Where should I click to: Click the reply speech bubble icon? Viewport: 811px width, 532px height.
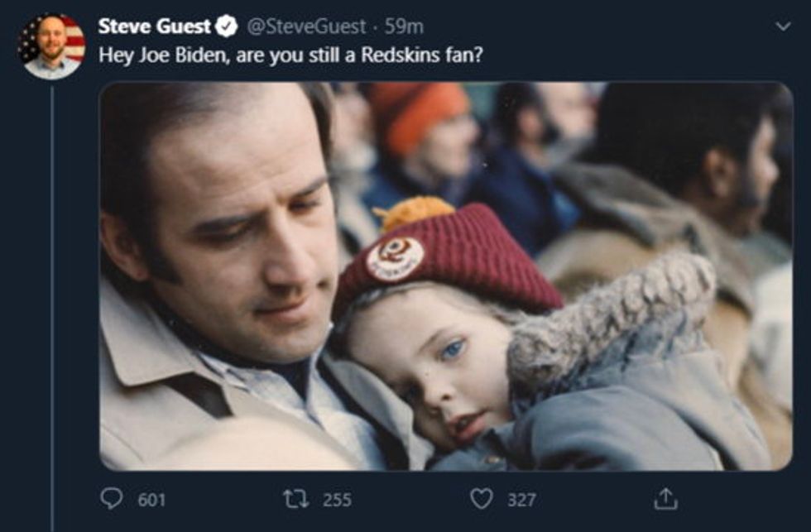(x=112, y=499)
